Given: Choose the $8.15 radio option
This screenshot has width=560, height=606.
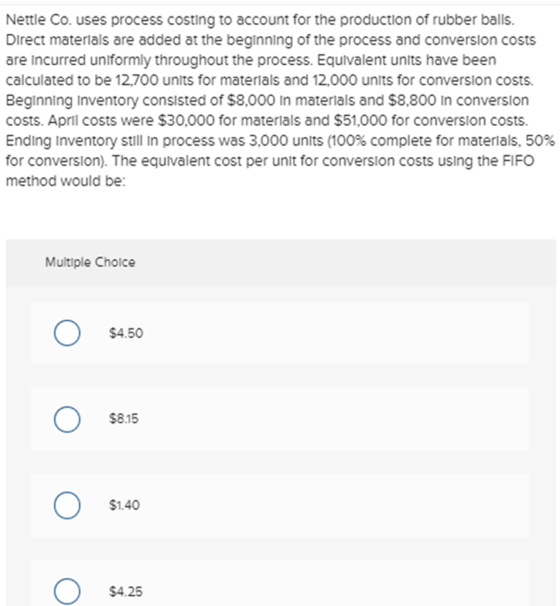Looking at the screenshot, I should pos(67,419).
